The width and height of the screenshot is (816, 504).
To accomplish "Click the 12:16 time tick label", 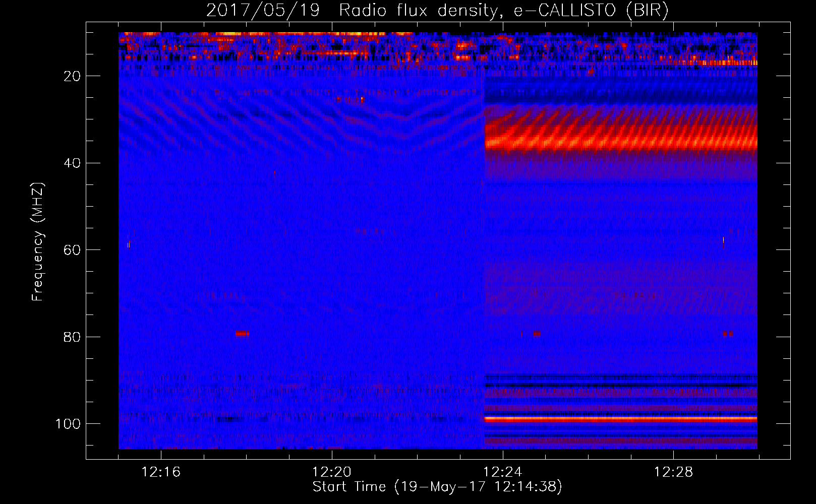I will (x=161, y=472).
